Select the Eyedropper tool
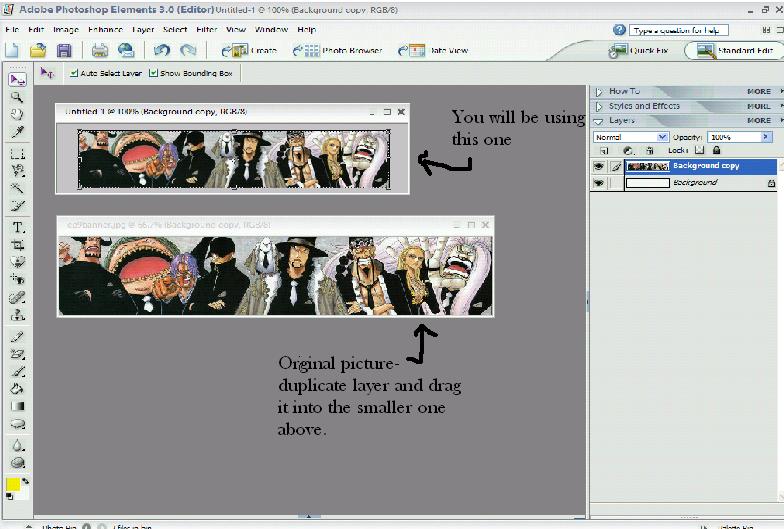 tap(18, 132)
